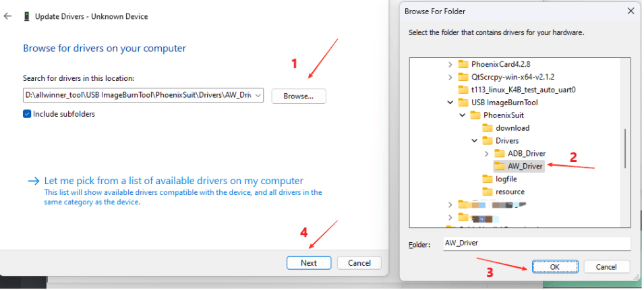644x290 pixels.
Task: Open Let me pick from available drivers link
Action: click(173, 181)
